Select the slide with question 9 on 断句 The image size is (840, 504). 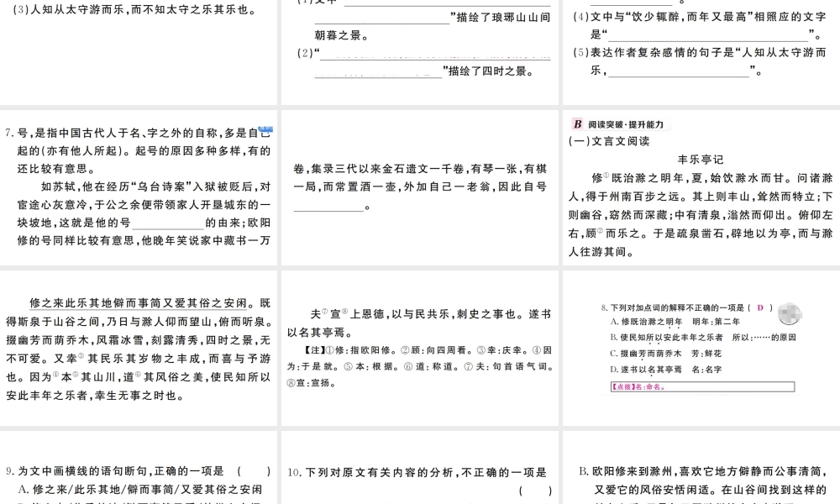(139, 468)
